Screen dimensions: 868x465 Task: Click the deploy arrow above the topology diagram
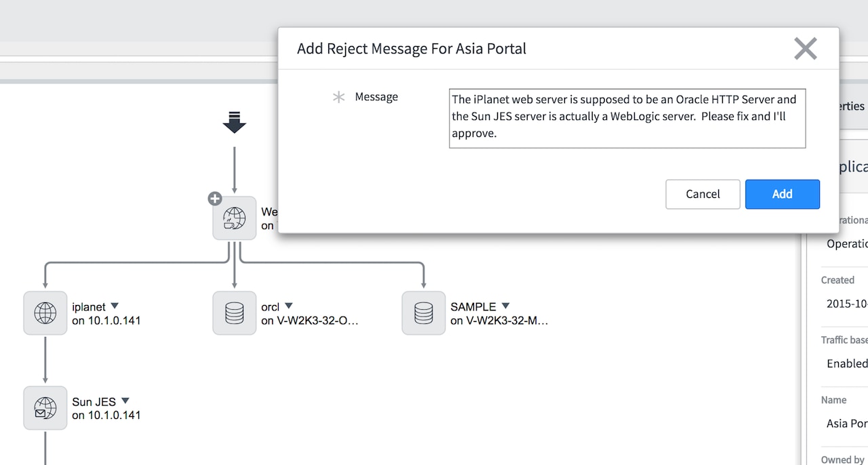pos(234,123)
